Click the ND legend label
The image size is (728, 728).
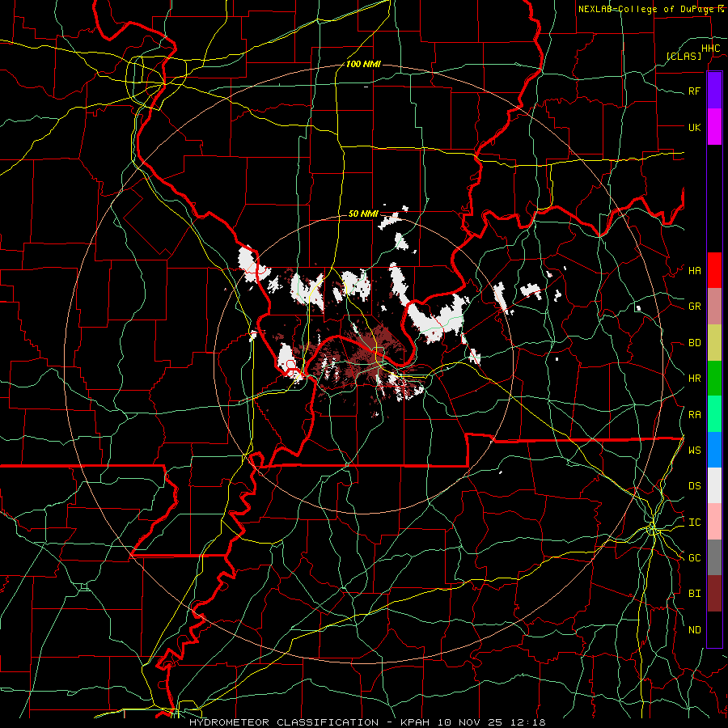pyautogui.click(x=695, y=630)
